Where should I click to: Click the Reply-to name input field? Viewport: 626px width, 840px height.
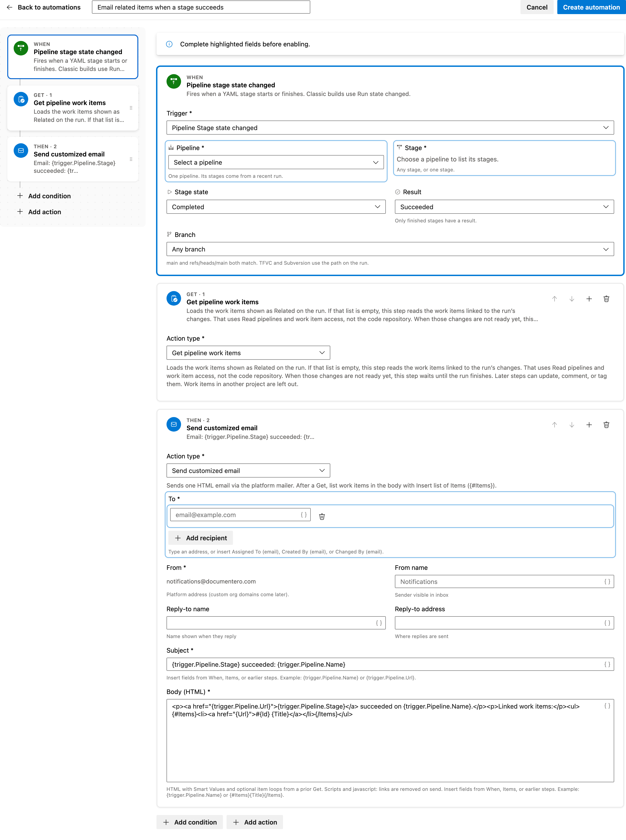pos(276,623)
